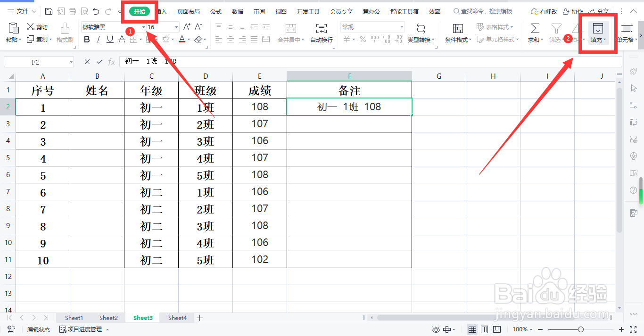
Task: Redo the last action
Action: pos(109,11)
